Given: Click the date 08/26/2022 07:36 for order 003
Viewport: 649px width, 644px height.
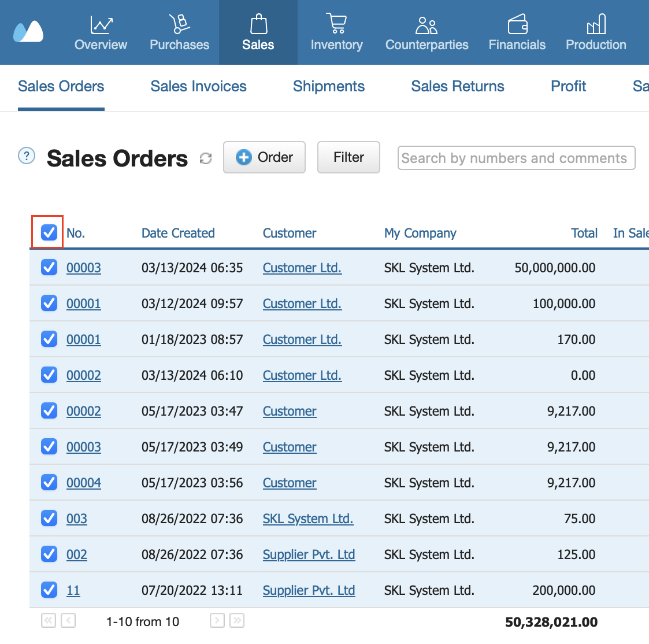Looking at the screenshot, I should click(x=192, y=519).
